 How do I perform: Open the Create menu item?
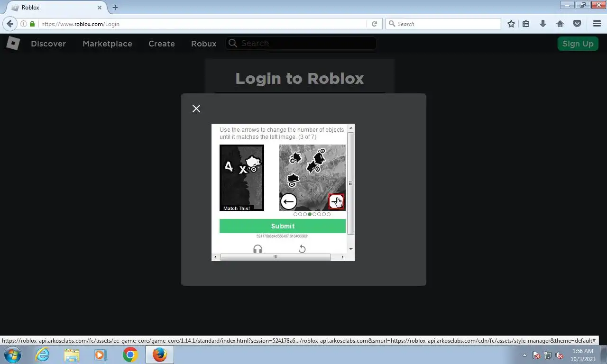click(162, 44)
